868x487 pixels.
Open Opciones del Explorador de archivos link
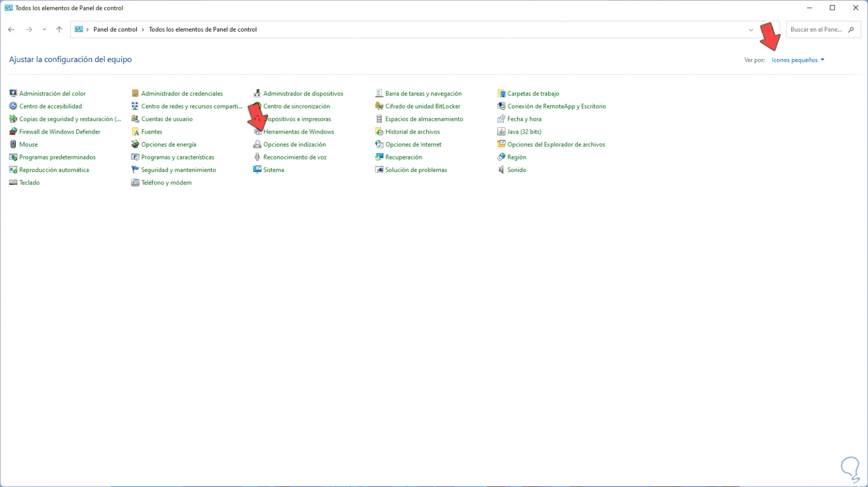click(x=556, y=144)
